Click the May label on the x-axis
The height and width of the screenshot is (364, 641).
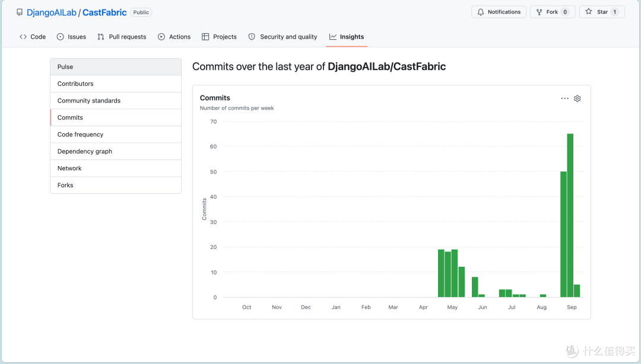click(452, 307)
